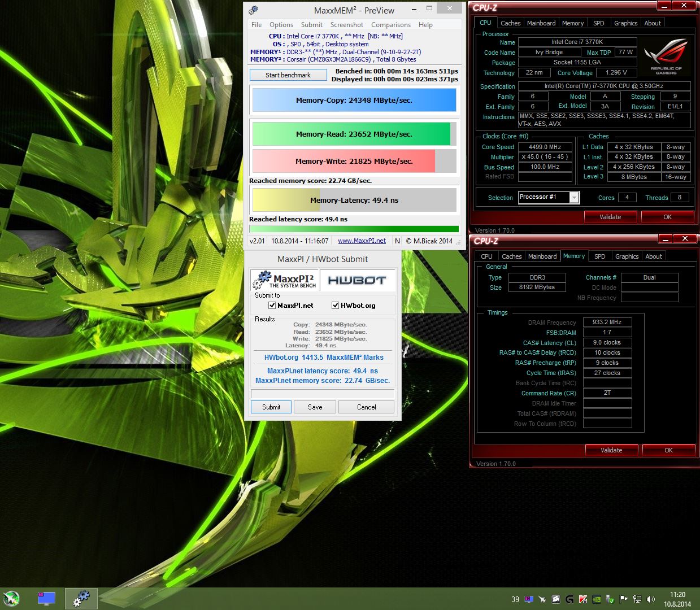This screenshot has width=700, height=610.
Task: Click the Save button in submit panel
Action: [x=315, y=407]
